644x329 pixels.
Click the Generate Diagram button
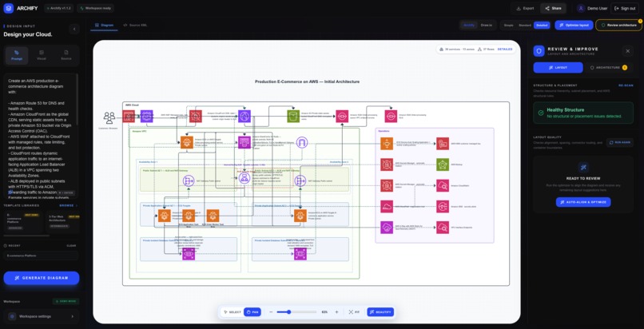coord(42,278)
